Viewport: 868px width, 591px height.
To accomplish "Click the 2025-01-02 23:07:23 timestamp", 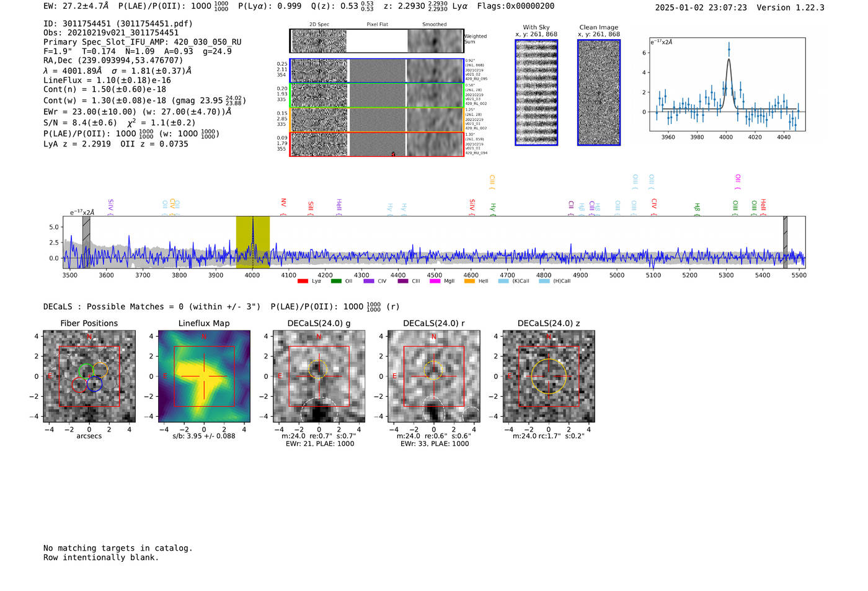I will click(701, 7).
